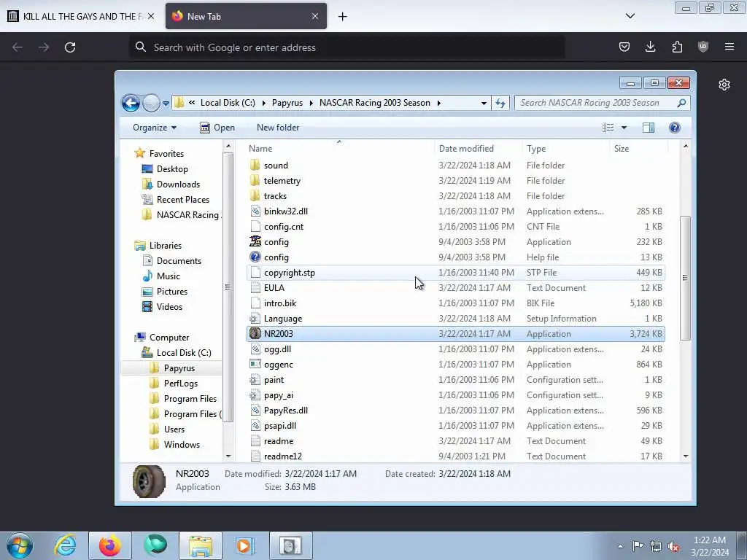Open the Music library
The width and height of the screenshot is (747, 560).
pyautogui.click(x=161, y=276)
